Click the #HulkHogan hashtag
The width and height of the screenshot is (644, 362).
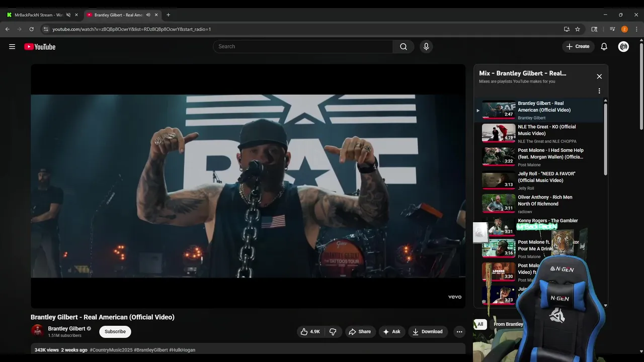(182, 350)
